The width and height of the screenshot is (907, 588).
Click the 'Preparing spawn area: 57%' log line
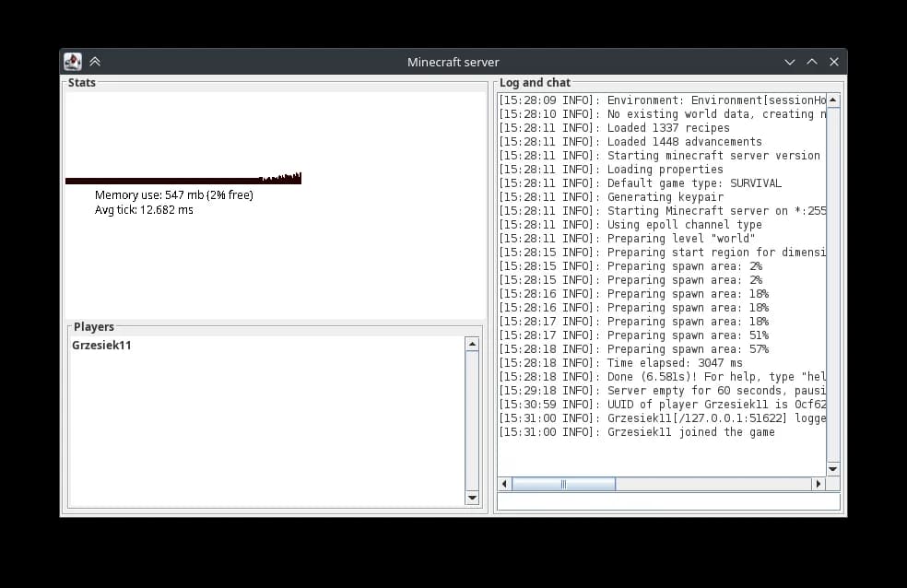pyautogui.click(x=634, y=349)
